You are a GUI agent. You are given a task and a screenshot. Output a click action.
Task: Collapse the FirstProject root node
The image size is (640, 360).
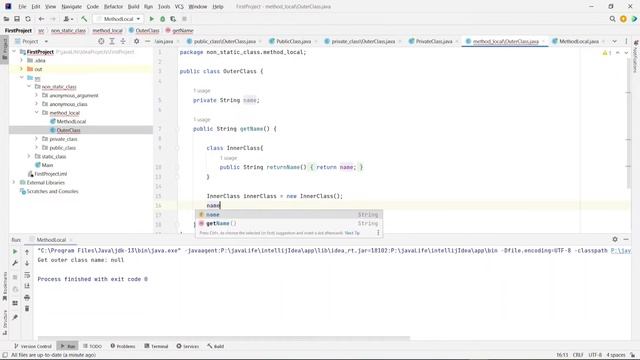[x=15, y=52]
